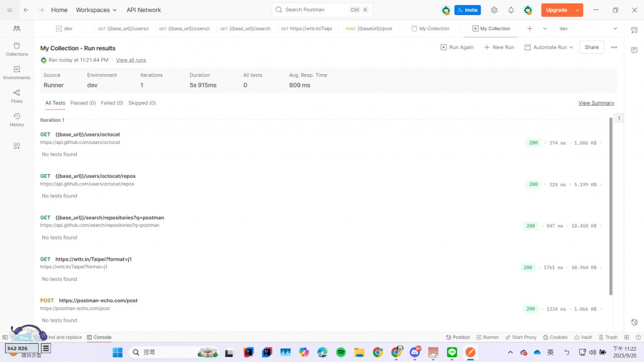Open the notifications bell
The image size is (644, 362).
(511, 10)
